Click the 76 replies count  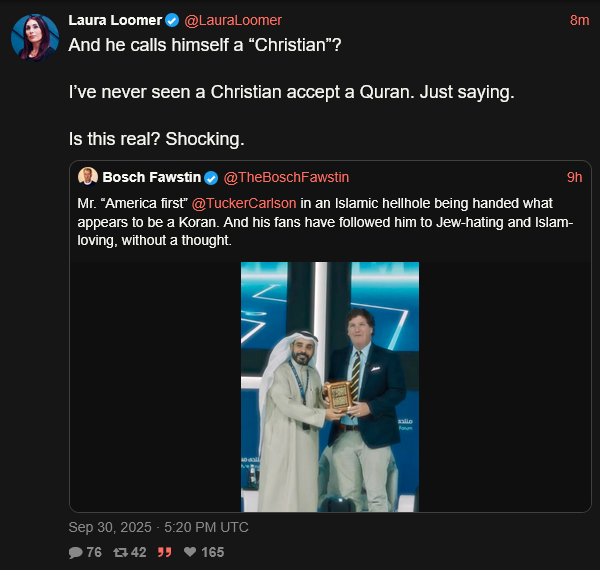94,552
